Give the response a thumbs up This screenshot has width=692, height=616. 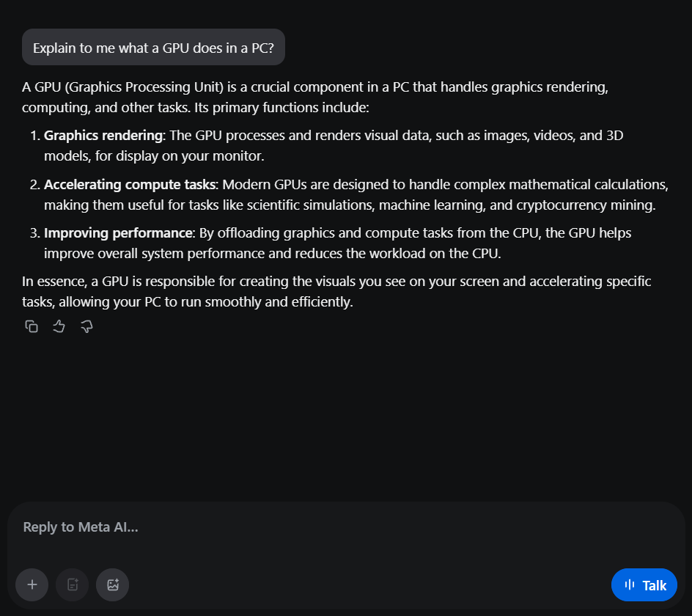click(59, 326)
